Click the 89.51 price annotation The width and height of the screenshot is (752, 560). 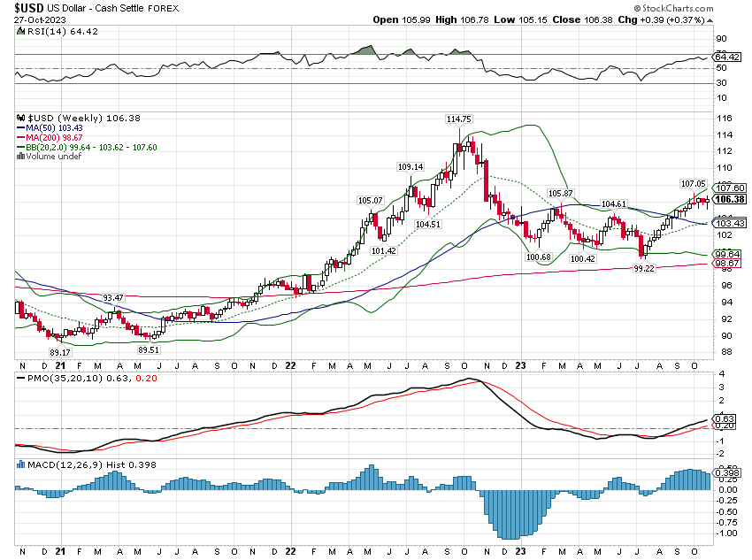click(149, 350)
